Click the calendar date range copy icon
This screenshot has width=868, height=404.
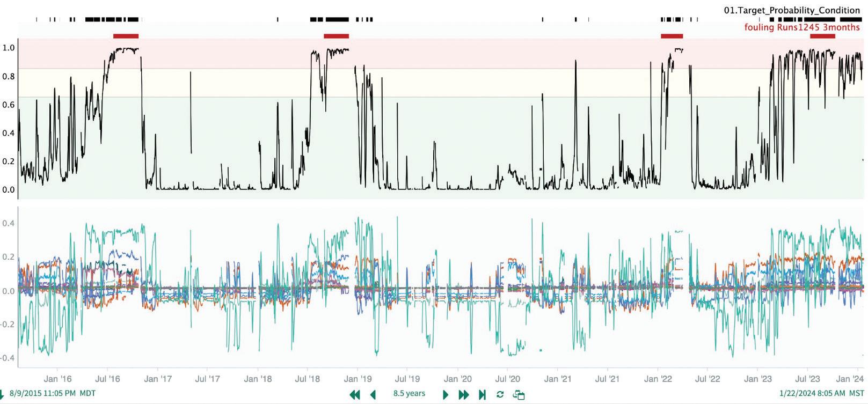click(x=519, y=395)
